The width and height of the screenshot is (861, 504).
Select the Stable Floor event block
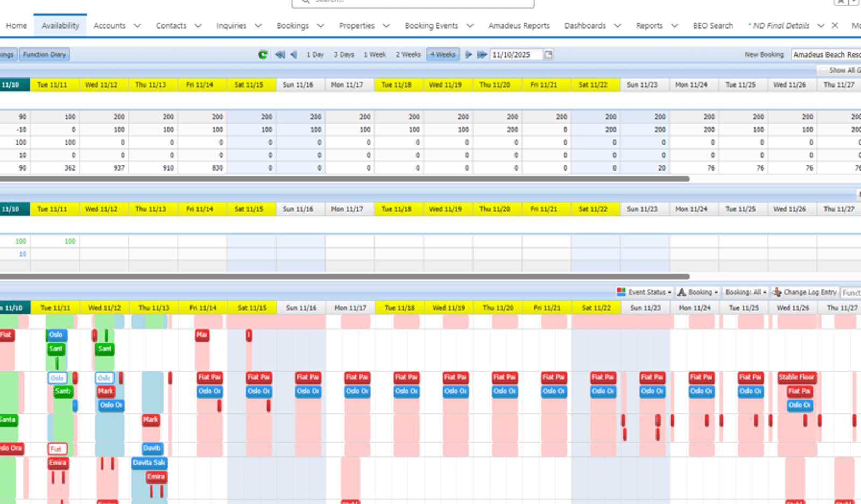(797, 377)
